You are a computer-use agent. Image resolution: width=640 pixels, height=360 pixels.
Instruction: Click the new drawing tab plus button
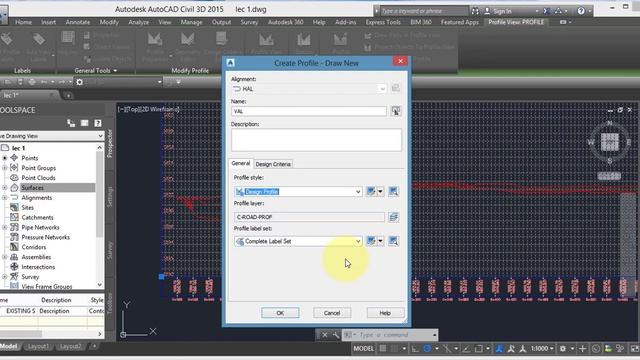tap(68, 95)
